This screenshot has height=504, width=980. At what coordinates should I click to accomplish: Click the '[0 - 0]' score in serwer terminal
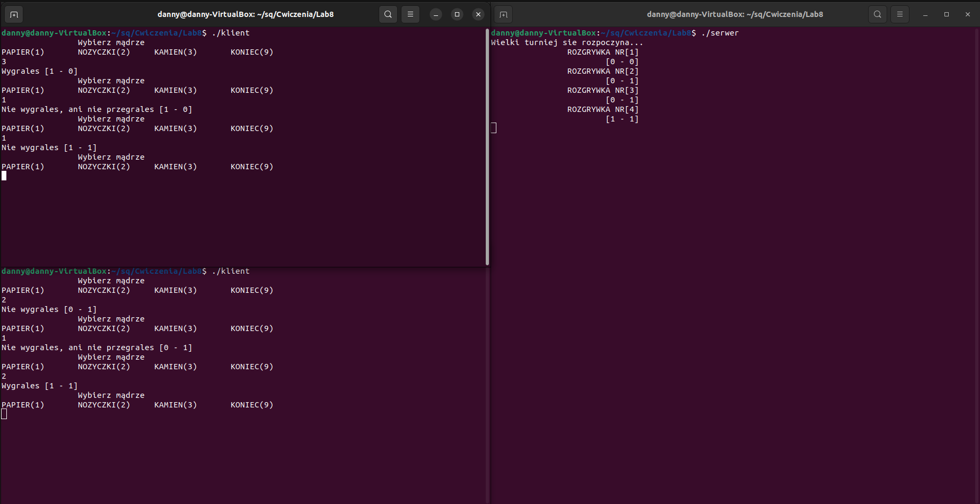point(622,62)
